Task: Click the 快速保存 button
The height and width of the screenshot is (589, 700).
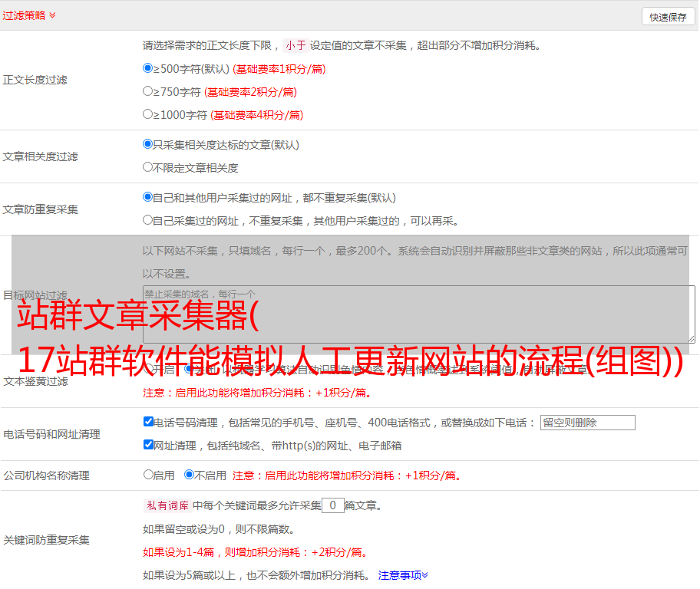Action: tap(668, 17)
